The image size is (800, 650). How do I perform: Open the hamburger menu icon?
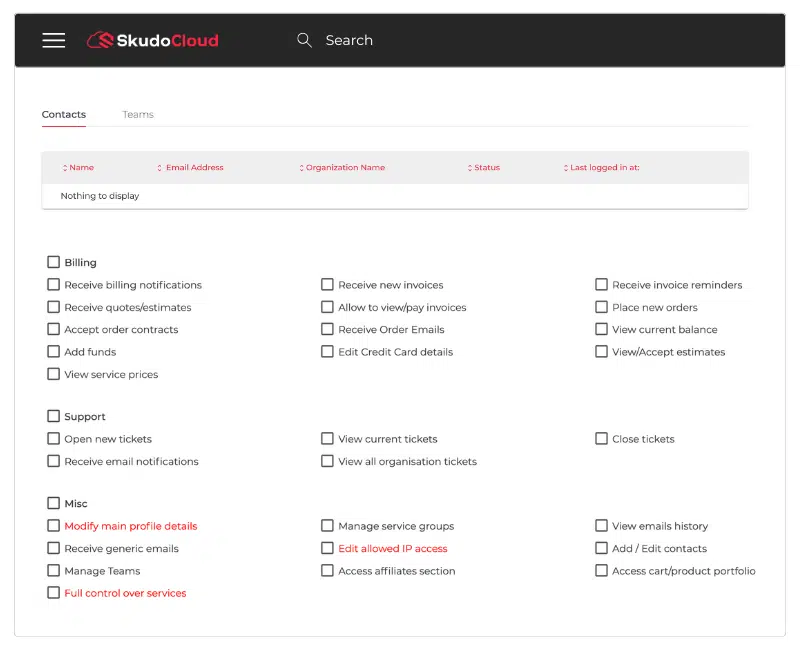(x=54, y=40)
